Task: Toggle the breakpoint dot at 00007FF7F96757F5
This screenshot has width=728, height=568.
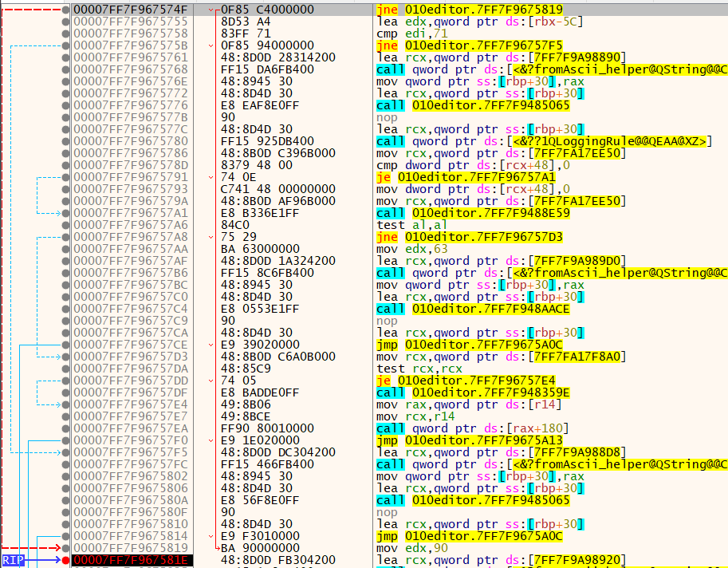Action: (65, 452)
